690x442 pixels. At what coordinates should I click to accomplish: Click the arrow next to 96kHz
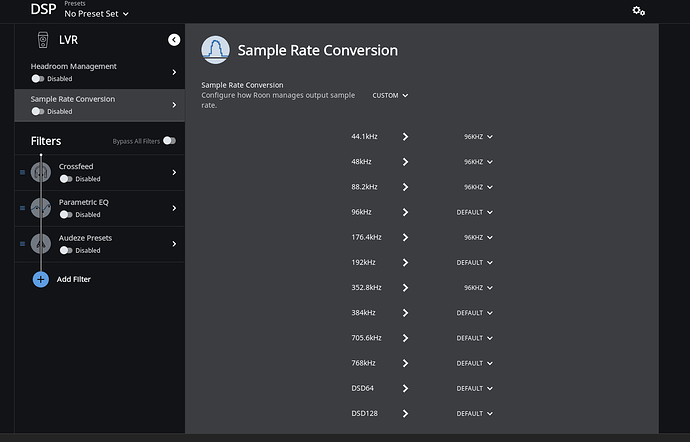405,212
